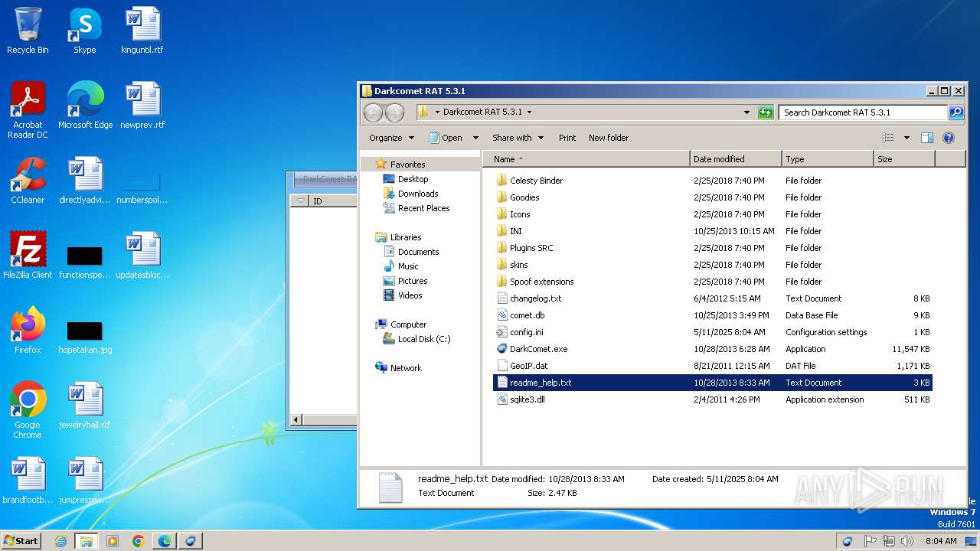This screenshot has height=551, width=980.
Task: Select the DarkComet.exe application file
Action: pos(538,349)
